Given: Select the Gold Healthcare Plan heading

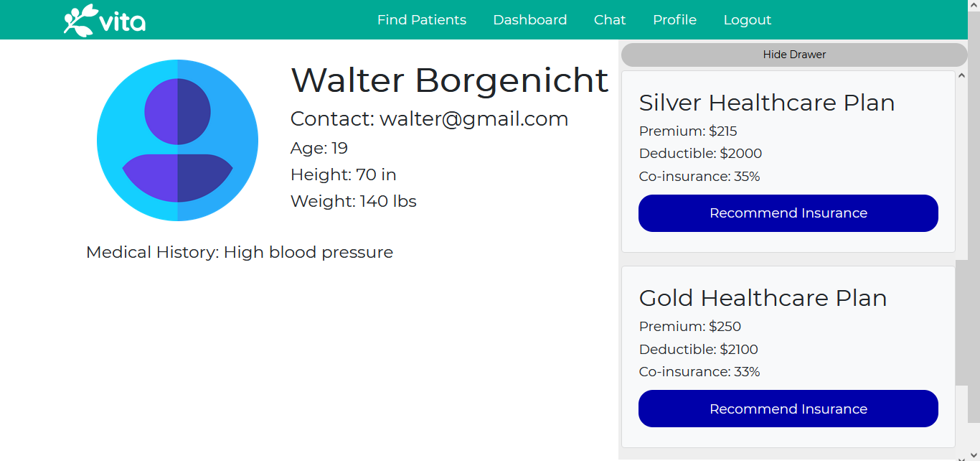Looking at the screenshot, I should [763, 298].
